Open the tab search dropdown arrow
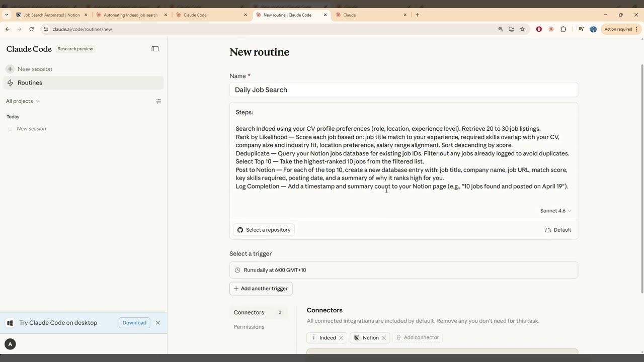The width and height of the screenshot is (644, 362). point(7,15)
